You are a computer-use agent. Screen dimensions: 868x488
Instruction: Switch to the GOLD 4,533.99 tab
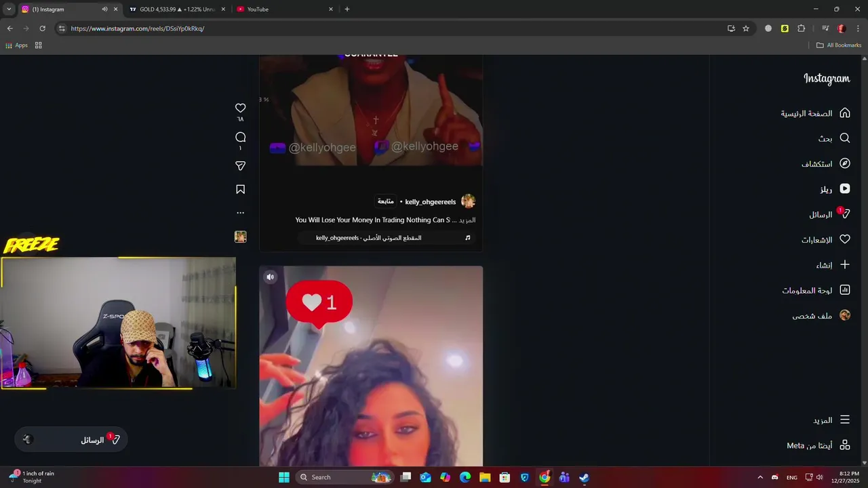point(176,9)
